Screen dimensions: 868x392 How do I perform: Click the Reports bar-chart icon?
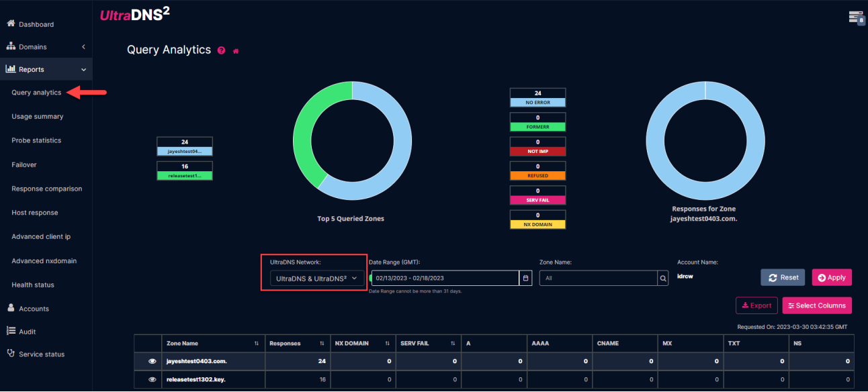point(11,69)
